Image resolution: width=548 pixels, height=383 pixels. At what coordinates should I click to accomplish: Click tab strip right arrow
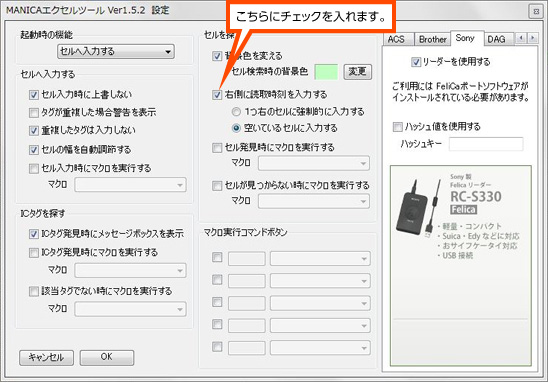[x=533, y=38]
